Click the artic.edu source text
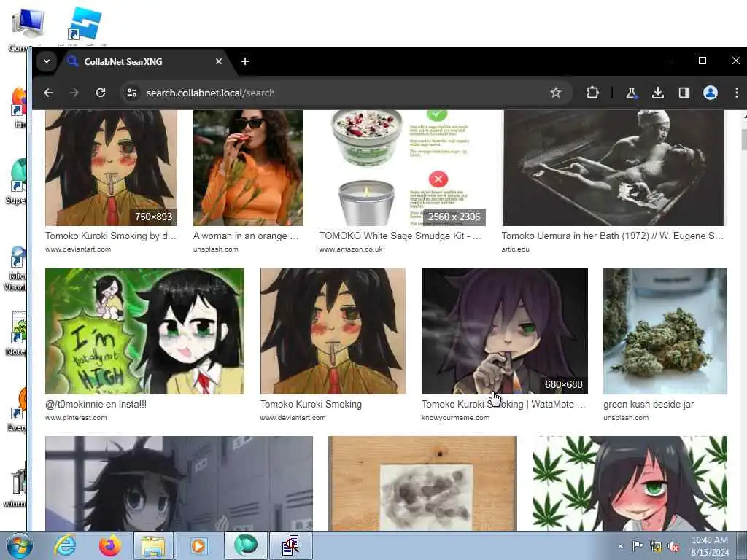Screen dimensions: 747x560 pyautogui.click(x=516, y=249)
